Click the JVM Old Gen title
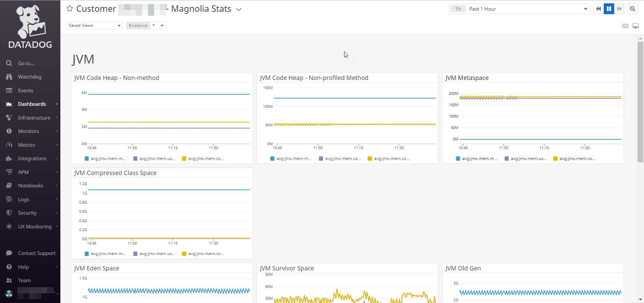 tap(463, 268)
